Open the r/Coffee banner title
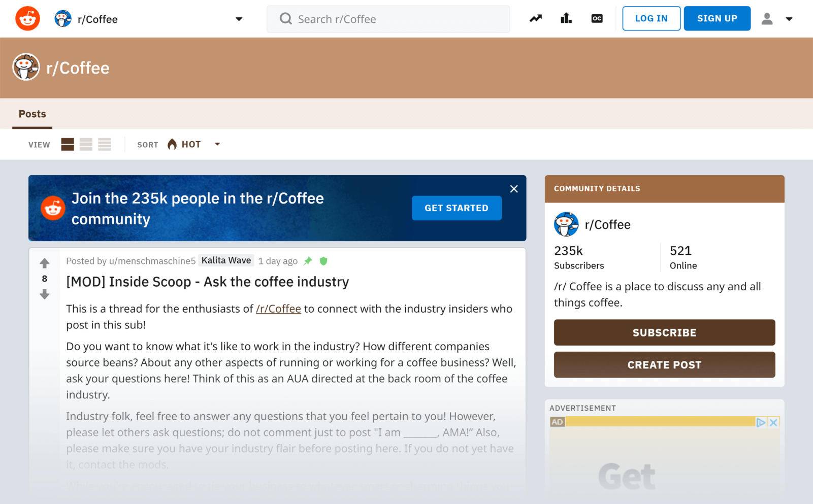The width and height of the screenshot is (813, 504). [x=78, y=68]
